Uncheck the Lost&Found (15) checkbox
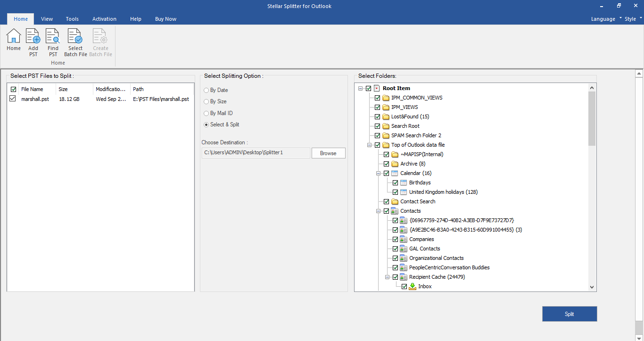The image size is (644, 341). click(377, 116)
